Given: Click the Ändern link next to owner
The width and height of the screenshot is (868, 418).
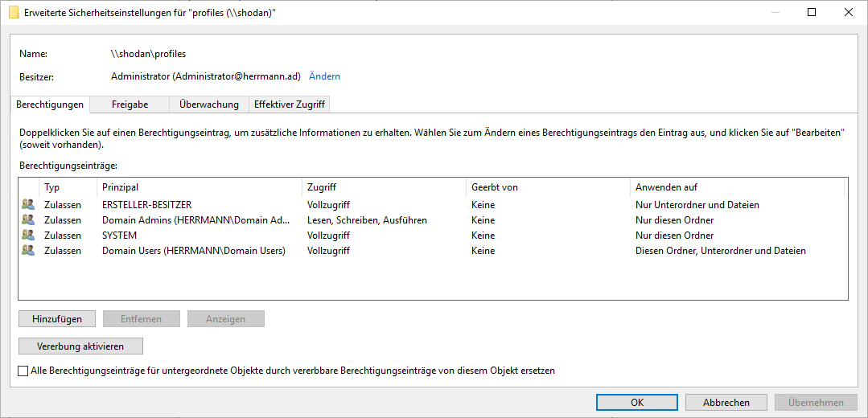Looking at the screenshot, I should tap(324, 76).
